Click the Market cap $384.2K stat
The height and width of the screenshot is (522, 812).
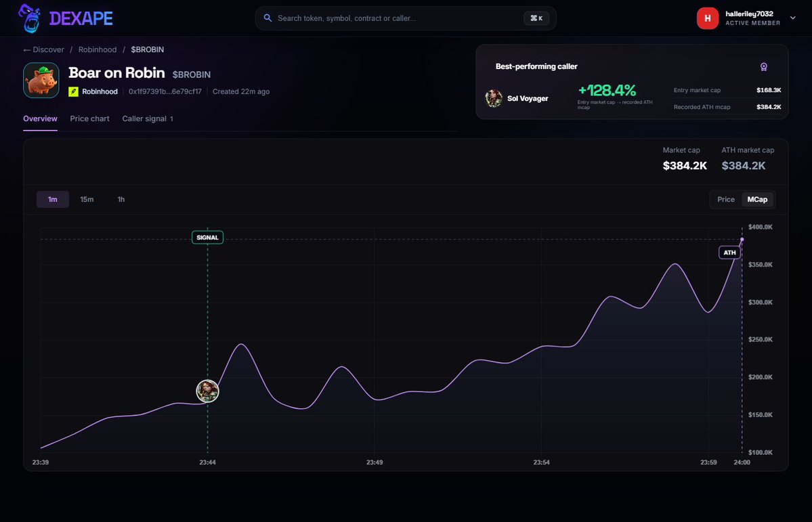[x=685, y=159]
